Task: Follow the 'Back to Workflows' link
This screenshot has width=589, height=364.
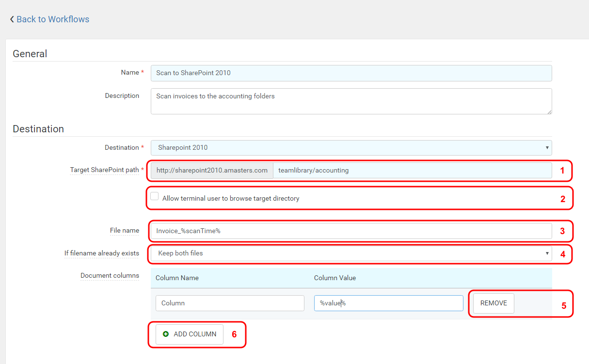Action: click(53, 19)
